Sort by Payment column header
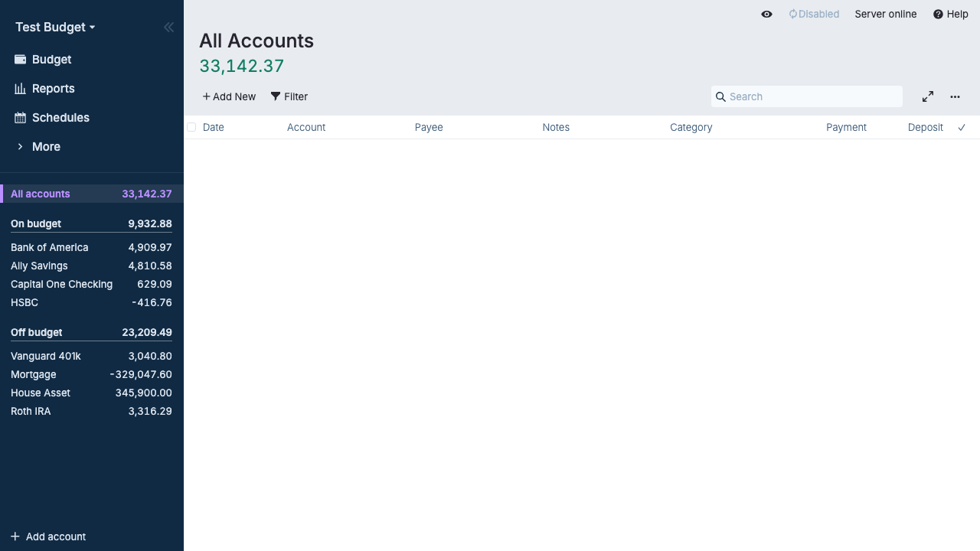This screenshot has width=980, height=551. [846, 127]
